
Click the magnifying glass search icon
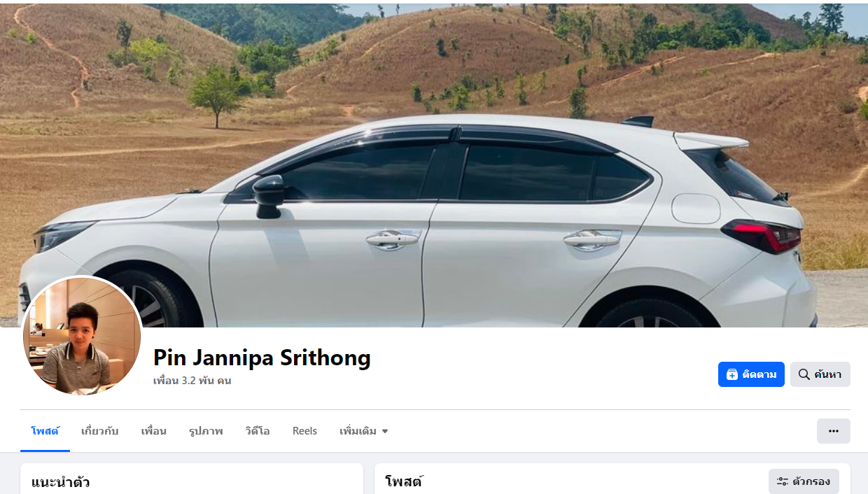click(804, 374)
